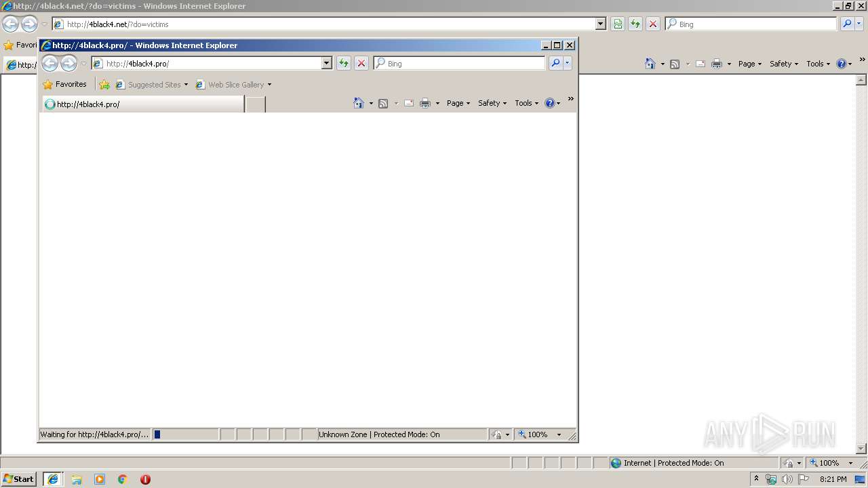Select the http://4black4.pro/ tab
868x488 pixels.
click(x=143, y=104)
